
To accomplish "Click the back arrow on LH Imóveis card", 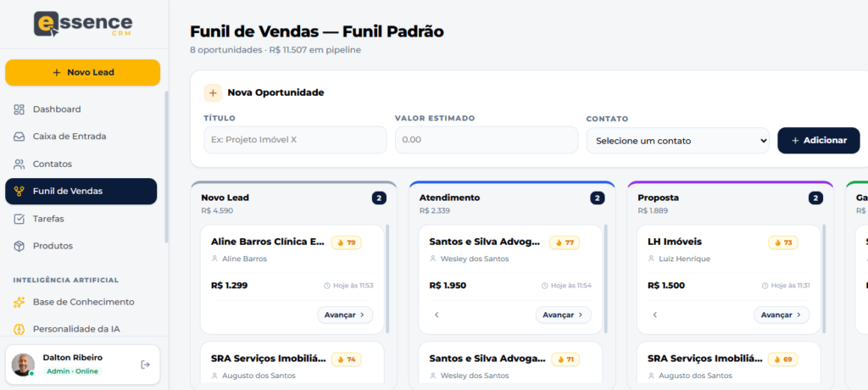I will coord(655,315).
